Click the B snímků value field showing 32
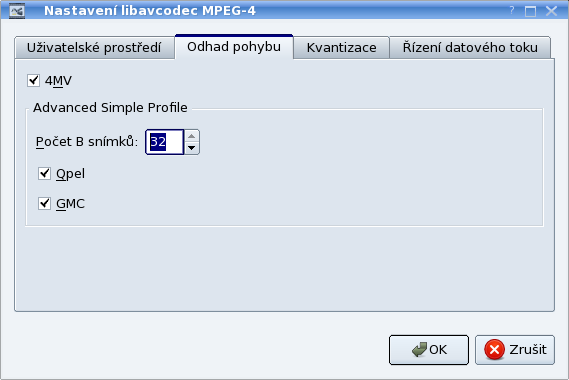 pyautogui.click(x=165, y=142)
